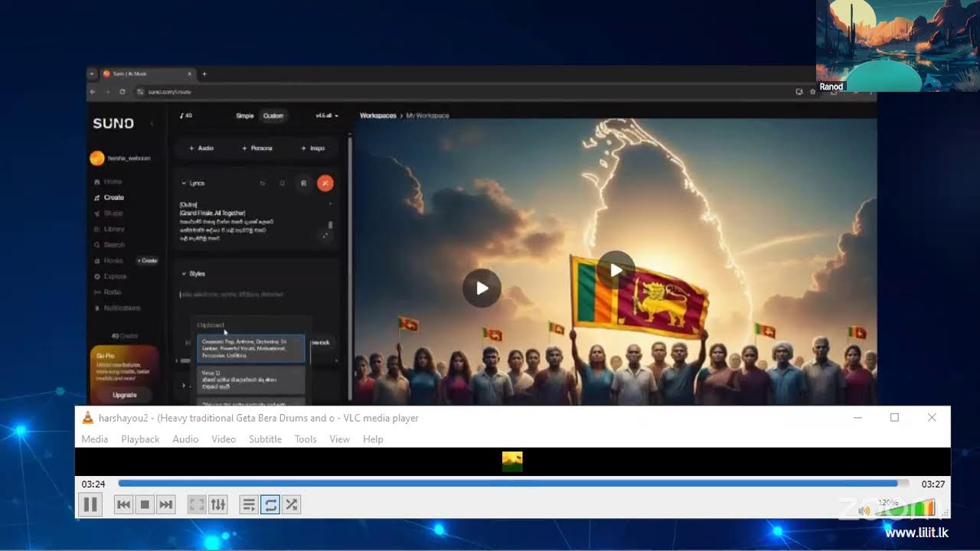Click the + Inspo button
The width and height of the screenshot is (980, 551).
[x=313, y=148]
